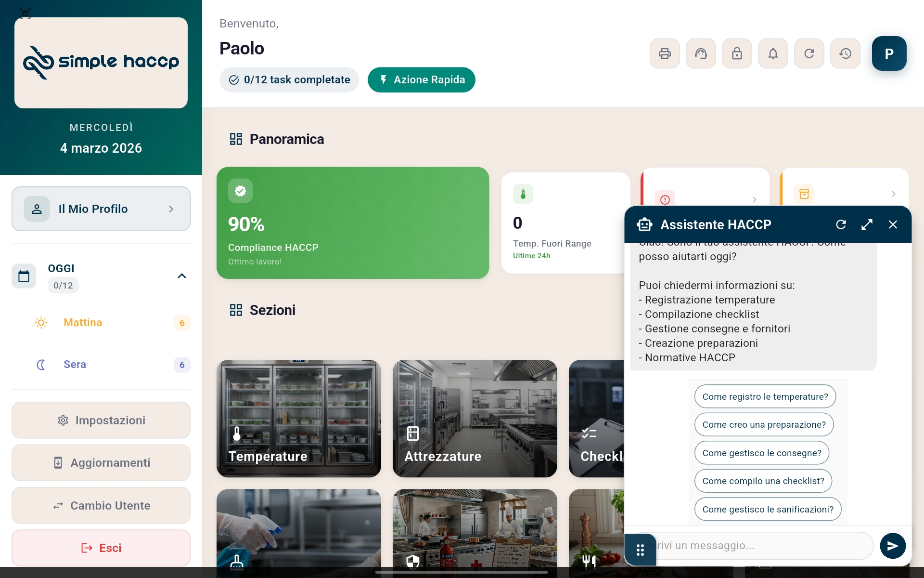This screenshot has height=578, width=924.
Task: Open Il Mio Profilo arrow
Action: tap(171, 209)
